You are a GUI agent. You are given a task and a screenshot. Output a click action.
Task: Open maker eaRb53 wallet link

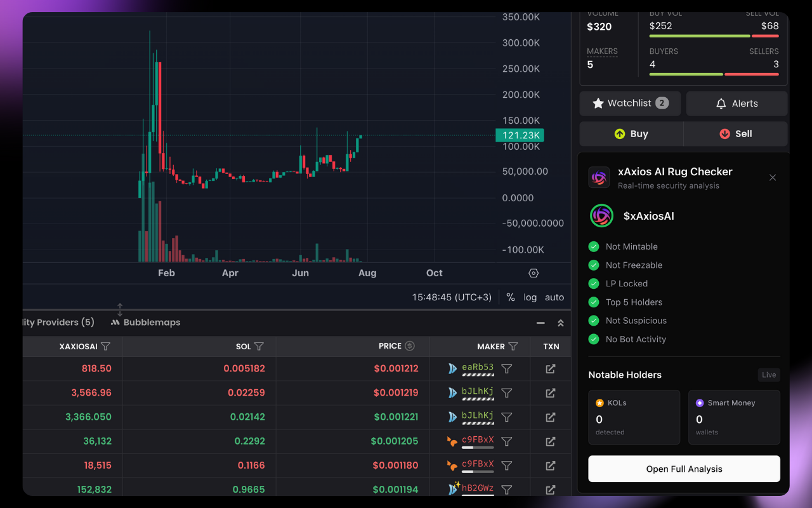(x=478, y=367)
